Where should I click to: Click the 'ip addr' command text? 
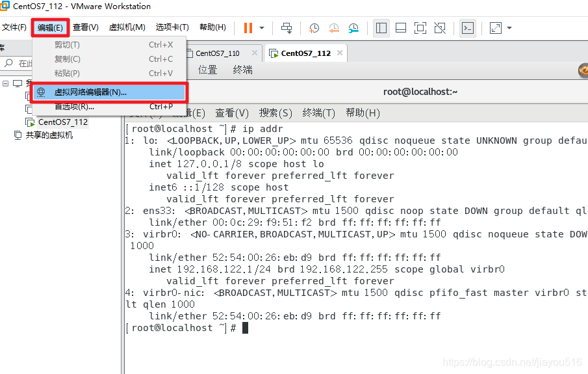(262, 129)
